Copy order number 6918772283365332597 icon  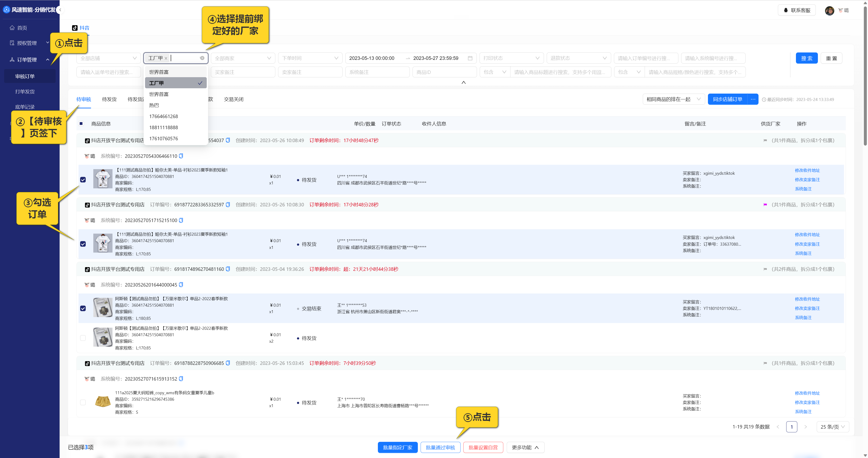click(x=228, y=205)
